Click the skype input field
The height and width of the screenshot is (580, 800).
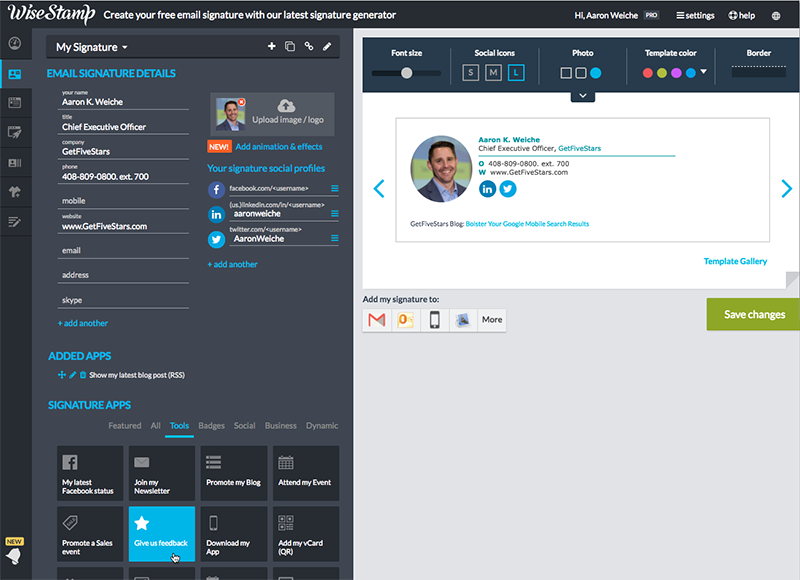click(123, 300)
